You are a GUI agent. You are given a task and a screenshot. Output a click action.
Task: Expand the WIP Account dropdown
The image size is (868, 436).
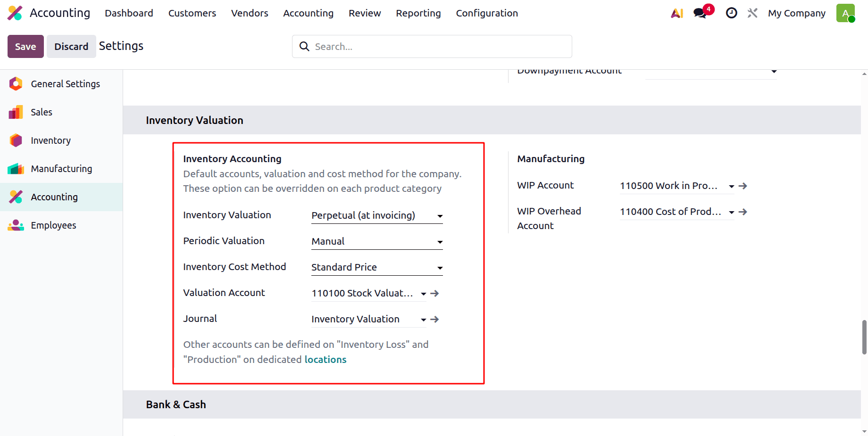click(732, 186)
